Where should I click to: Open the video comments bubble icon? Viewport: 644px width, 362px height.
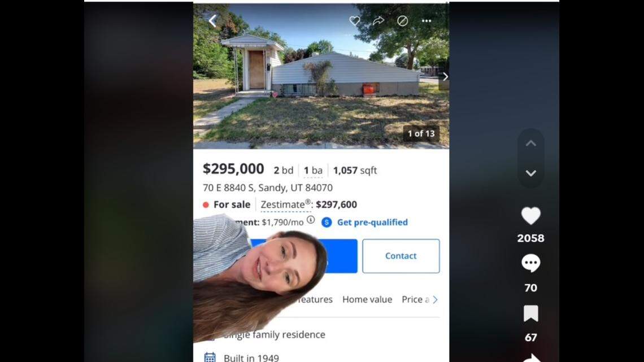point(530,263)
